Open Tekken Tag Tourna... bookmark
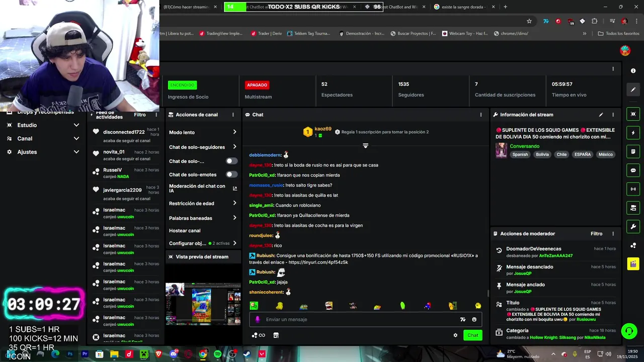This screenshot has height=362, width=644. [308, 34]
